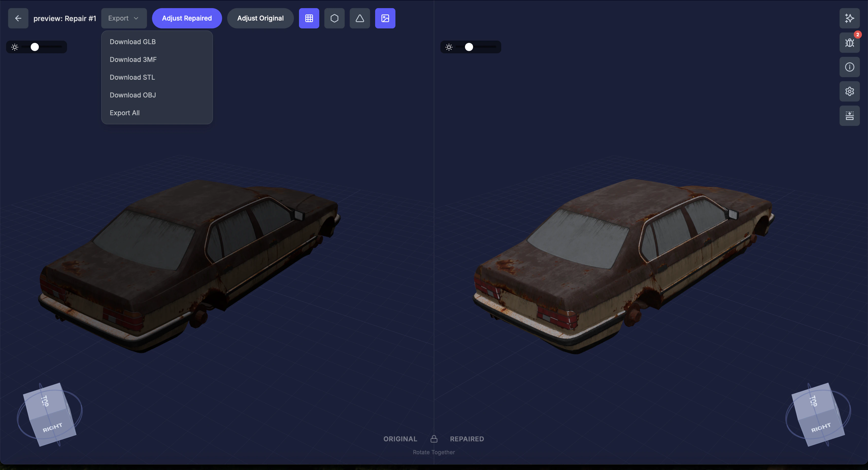The width and height of the screenshot is (868, 470).
Task: Choose Download STL option
Action: point(132,77)
